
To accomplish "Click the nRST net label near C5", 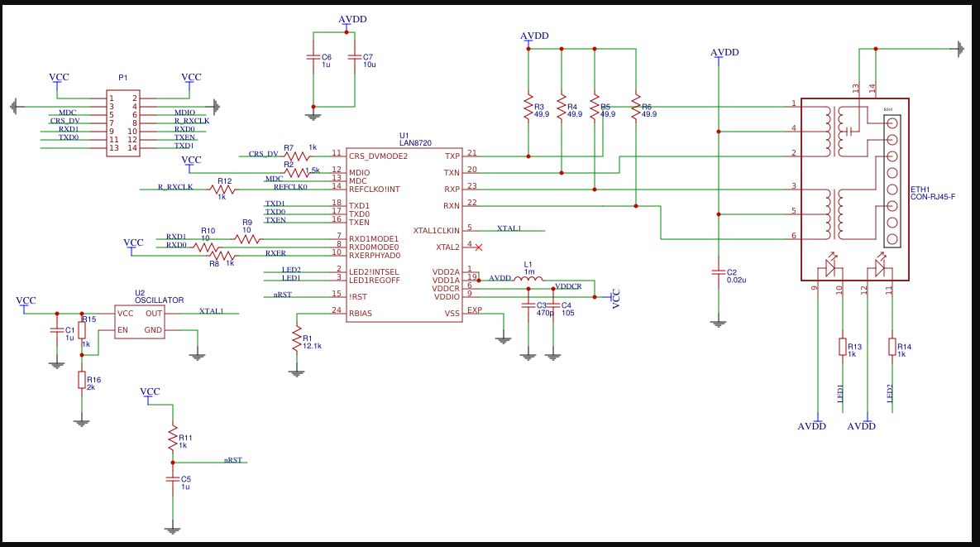I will [x=234, y=458].
